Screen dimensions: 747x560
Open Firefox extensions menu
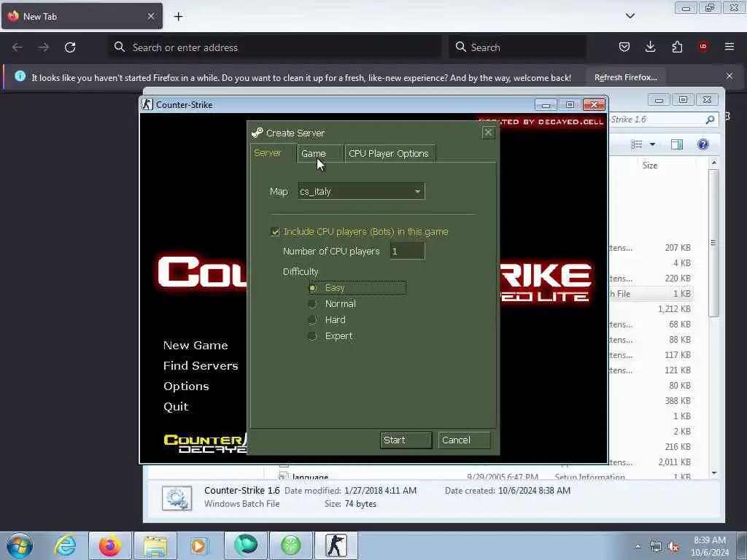[x=677, y=47]
